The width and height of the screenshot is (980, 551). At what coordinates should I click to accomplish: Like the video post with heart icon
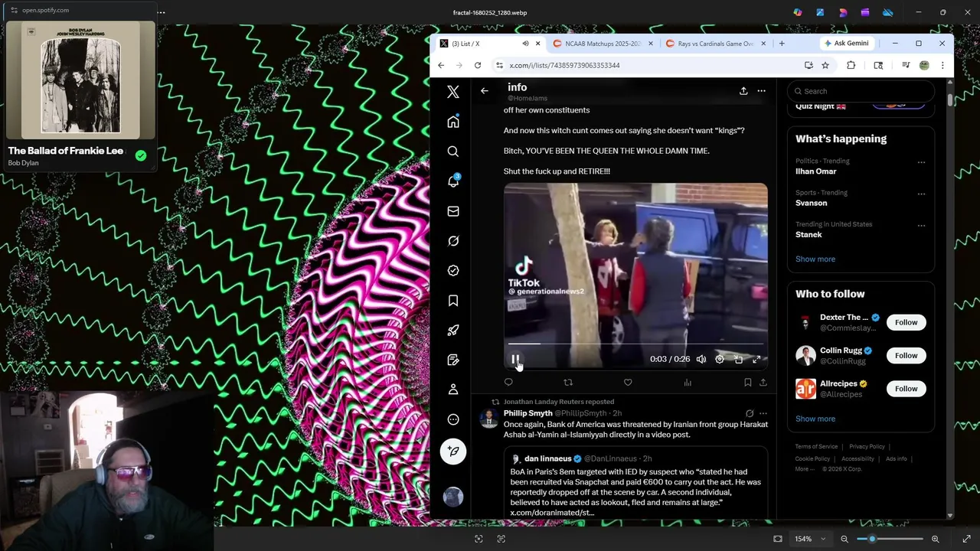(628, 382)
